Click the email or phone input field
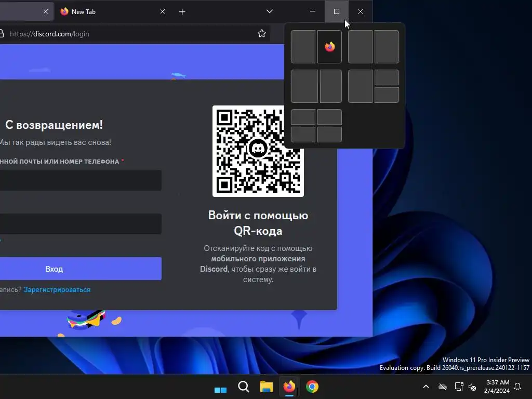 point(81,180)
